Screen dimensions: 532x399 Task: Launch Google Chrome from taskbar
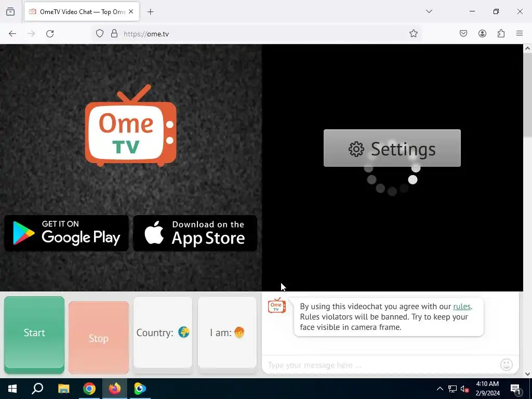(x=89, y=389)
